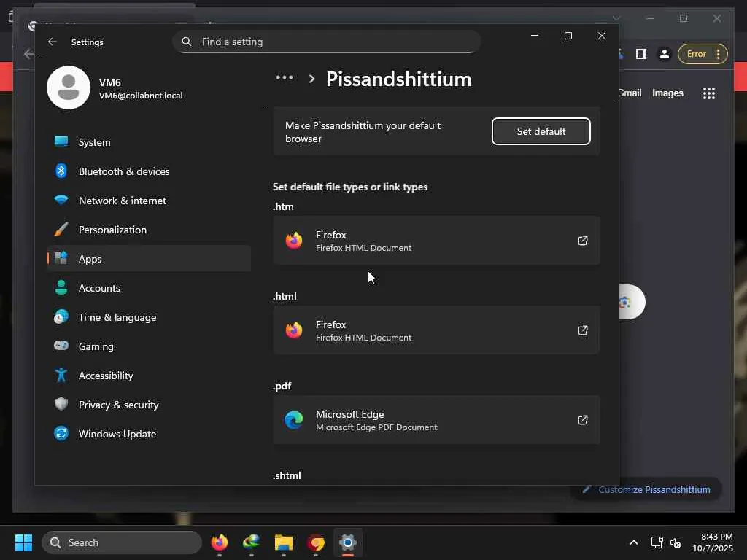This screenshot has height=560, width=747.
Task: Click the Error button in browser toolbar
Action: pos(703,54)
